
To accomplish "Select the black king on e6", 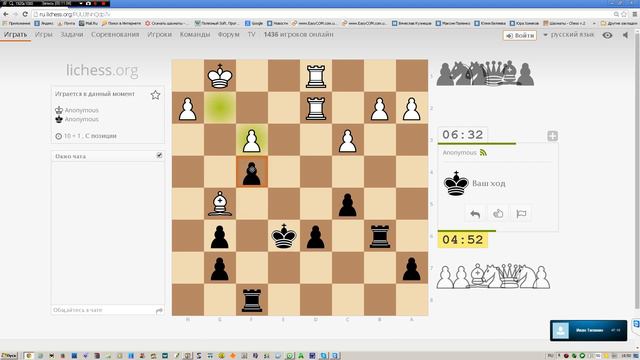I will pos(284,236).
